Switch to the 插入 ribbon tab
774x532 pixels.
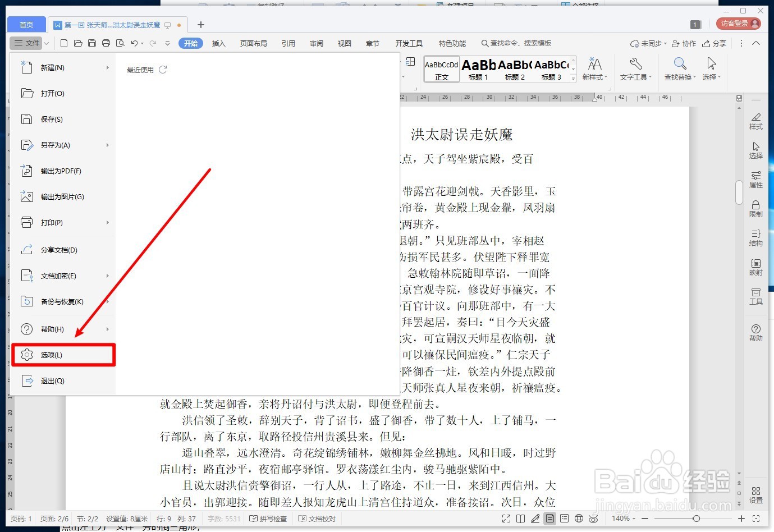(218, 43)
